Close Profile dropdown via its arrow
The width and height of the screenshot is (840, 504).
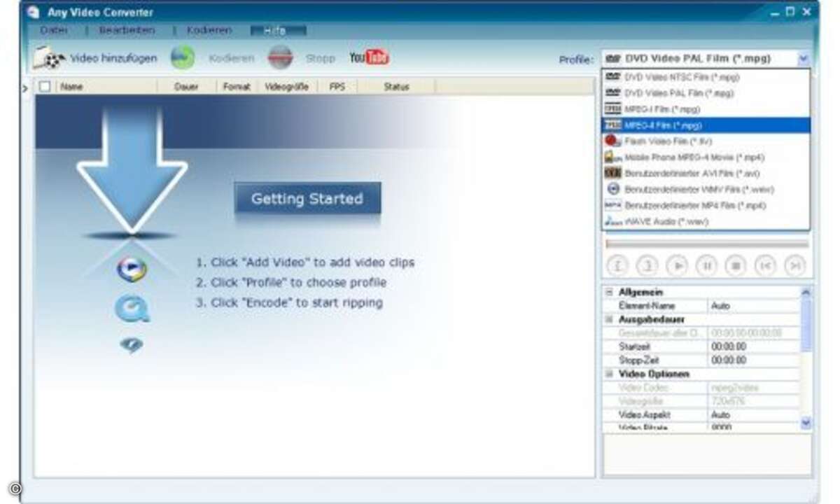803,59
